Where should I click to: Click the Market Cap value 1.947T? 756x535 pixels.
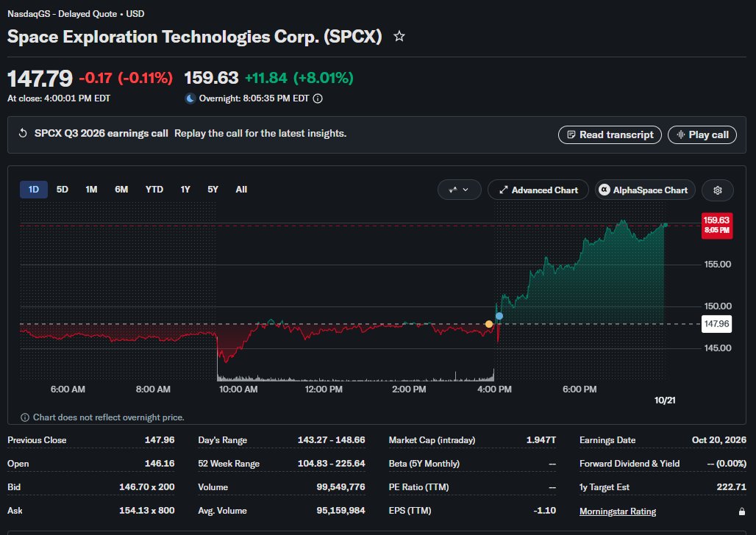point(541,440)
